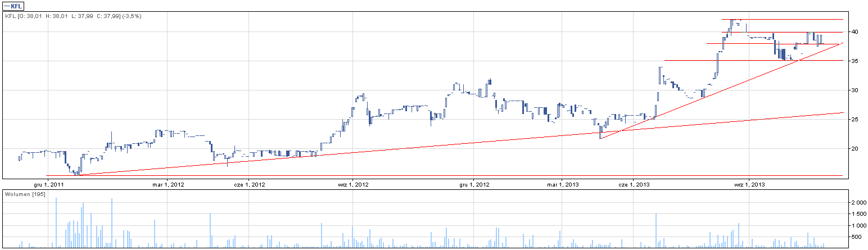Click the Wolumen [195] label
The width and height of the screenshot is (868, 250).
pyautogui.click(x=25, y=194)
